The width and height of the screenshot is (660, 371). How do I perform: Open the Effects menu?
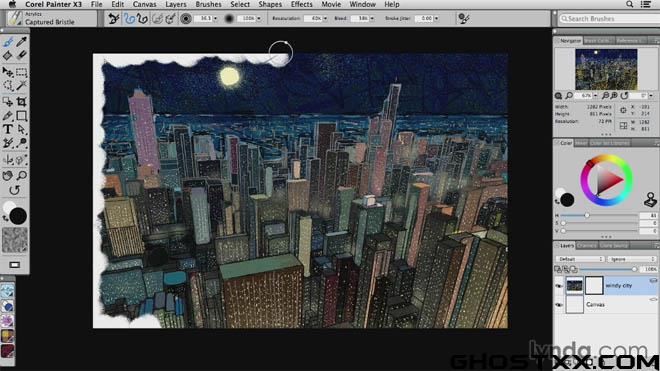[x=301, y=5]
